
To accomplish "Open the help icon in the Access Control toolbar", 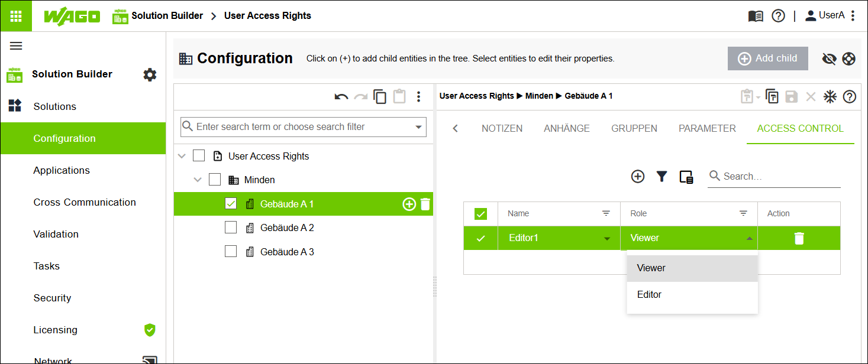I will (x=850, y=96).
